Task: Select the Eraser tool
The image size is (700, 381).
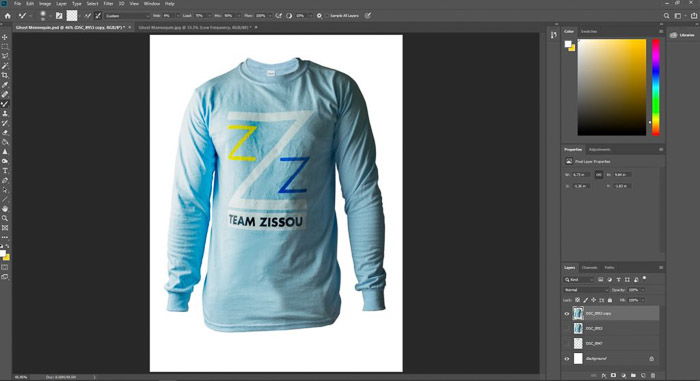Action: tap(5, 133)
